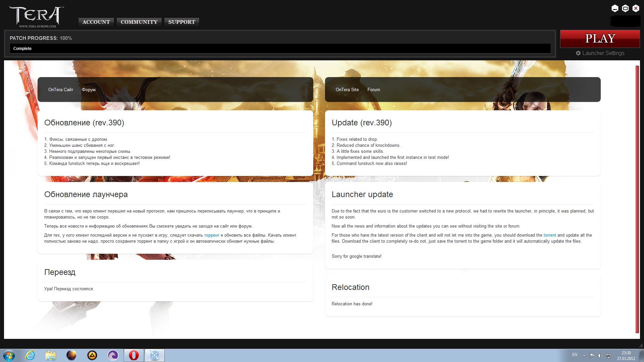644x362 pixels.
Task: Click the patch progress bar
Action: [280, 49]
